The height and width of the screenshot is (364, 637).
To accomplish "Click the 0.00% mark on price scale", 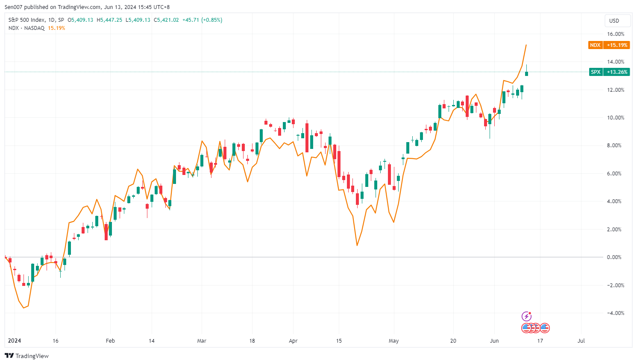I will click(x=615, y=257).
